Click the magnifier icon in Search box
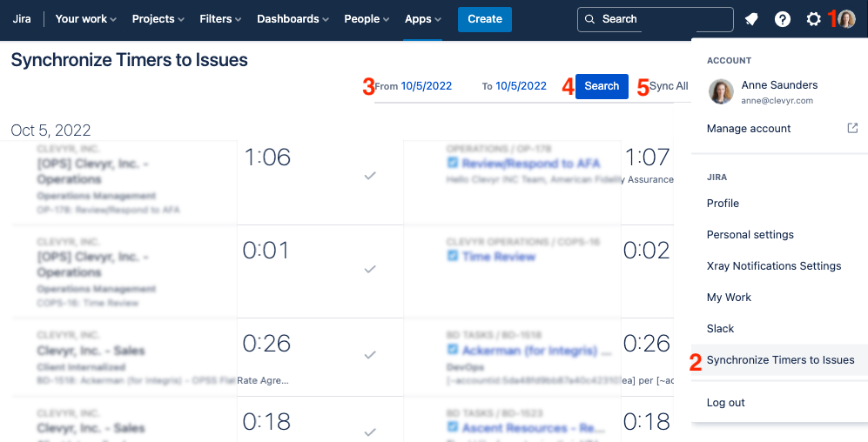868x442 pixels. [x=590, y=19]
